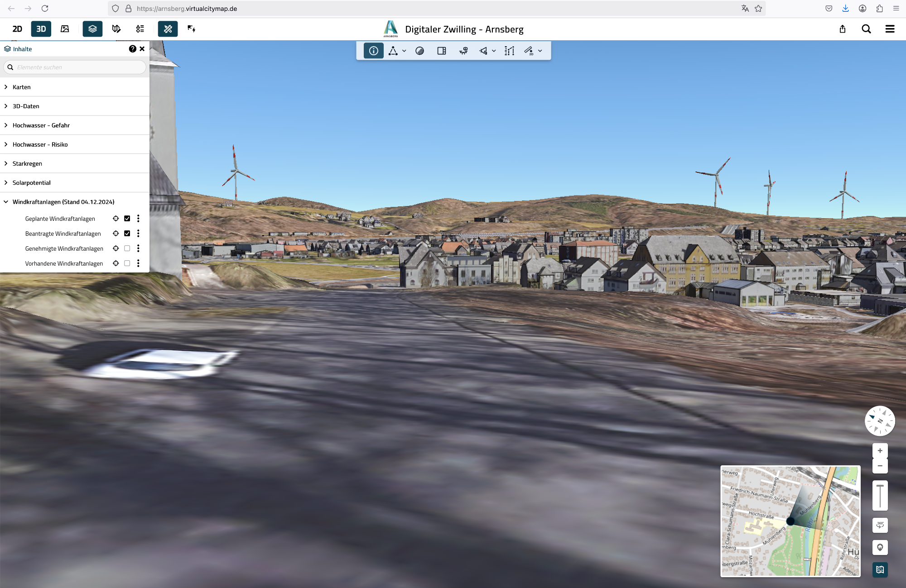Toggle the tools wrench icon
Screen dimensions: 906x588
pyautogui.click(x=168, y=29)
